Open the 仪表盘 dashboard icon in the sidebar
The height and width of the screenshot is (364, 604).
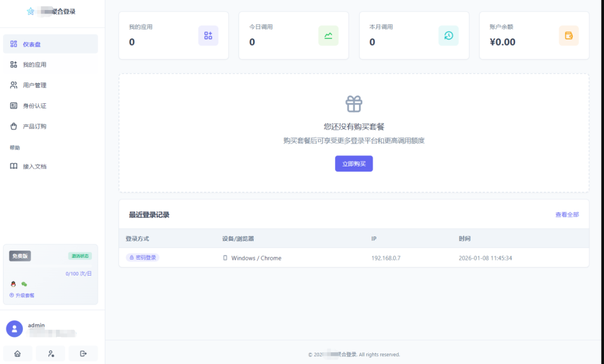pyautogui.click(x=13, y=43)
